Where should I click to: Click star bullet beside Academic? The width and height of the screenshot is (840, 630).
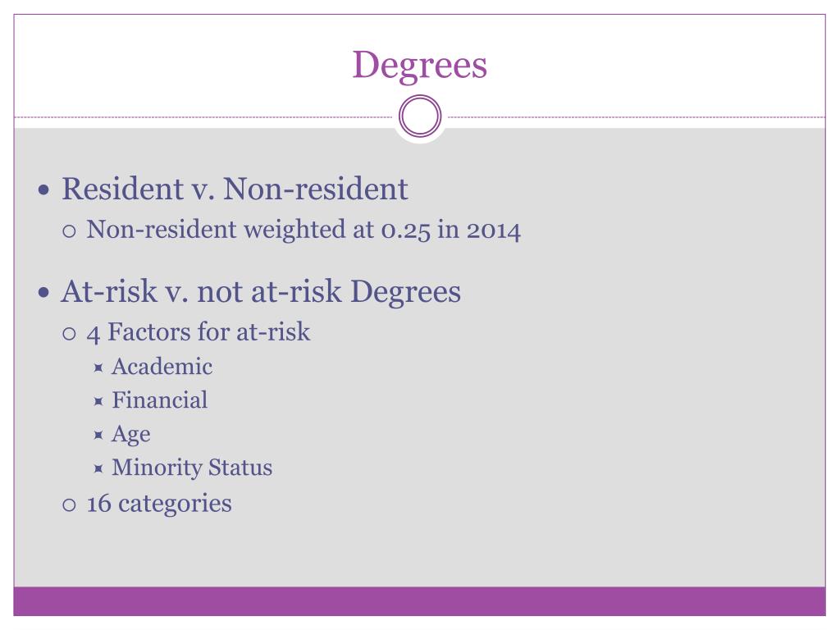click(x=98, y=368)
